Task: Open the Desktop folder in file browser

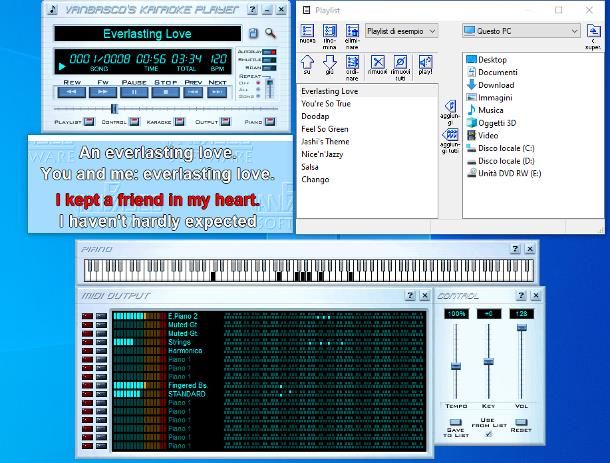Action: pos(487,60)
